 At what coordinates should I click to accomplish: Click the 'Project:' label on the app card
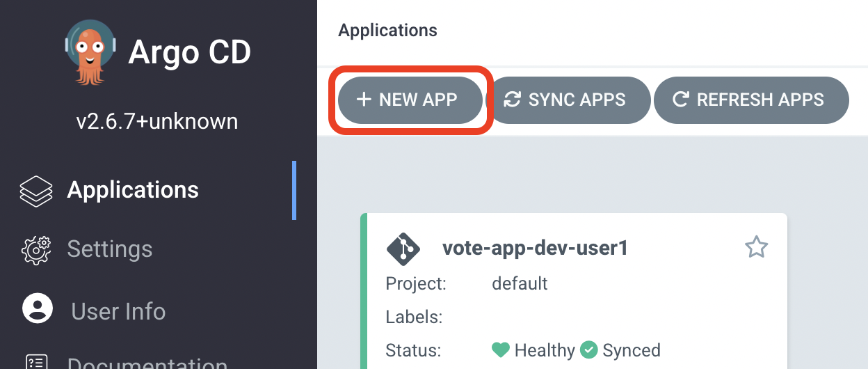pos(416,283)
